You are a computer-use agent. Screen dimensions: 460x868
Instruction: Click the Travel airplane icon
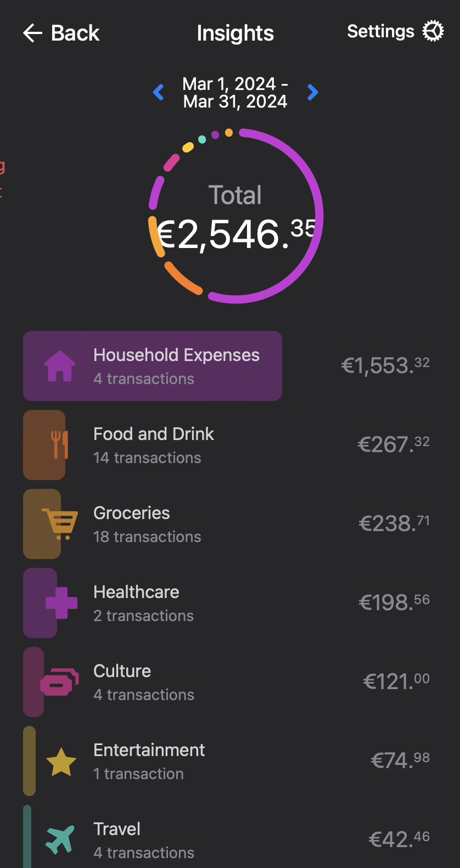tap(60, 839)
